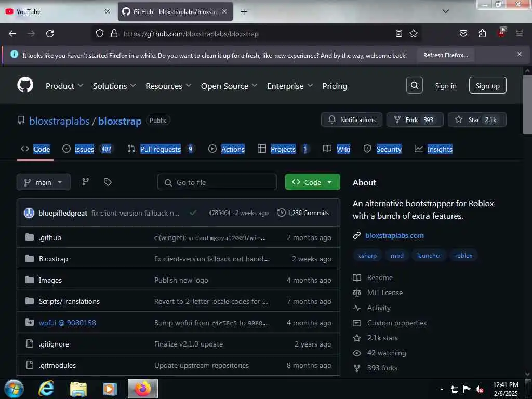532x399 pixels.
Task: Open the main branch selector dropdown
Action: click(44, 182)
